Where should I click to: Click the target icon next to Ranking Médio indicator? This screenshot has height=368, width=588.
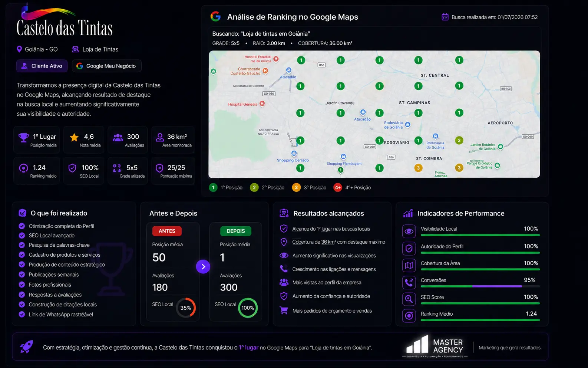409,316
